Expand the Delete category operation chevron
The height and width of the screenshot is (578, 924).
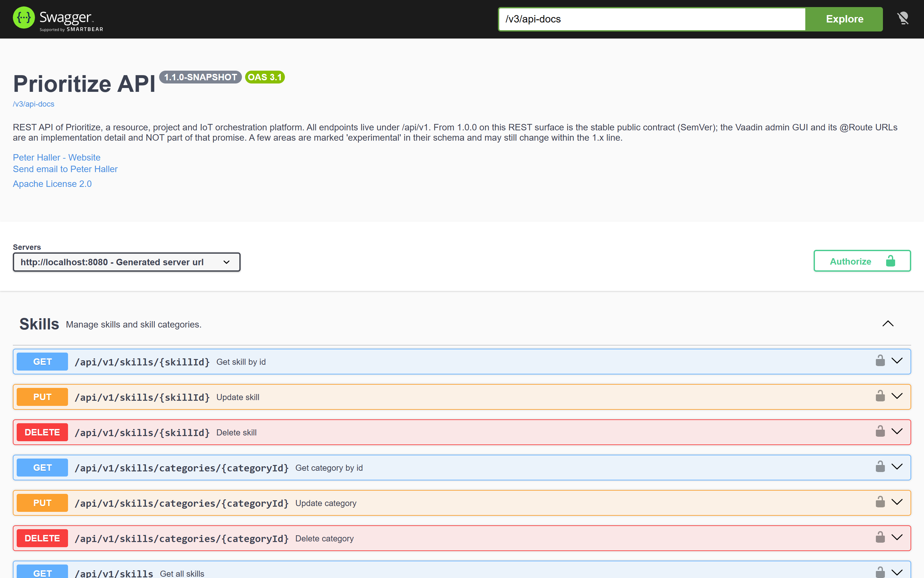[x=897, y=537]
